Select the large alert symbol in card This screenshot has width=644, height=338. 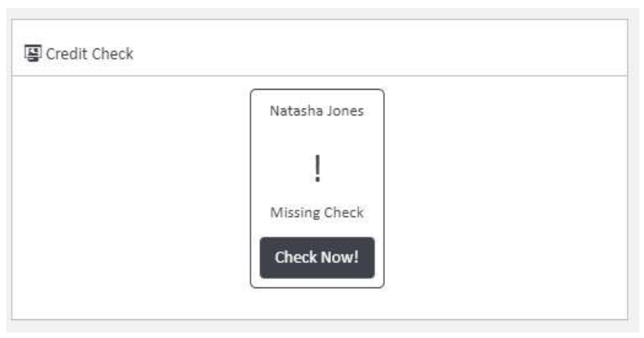[x=317, y=169]
